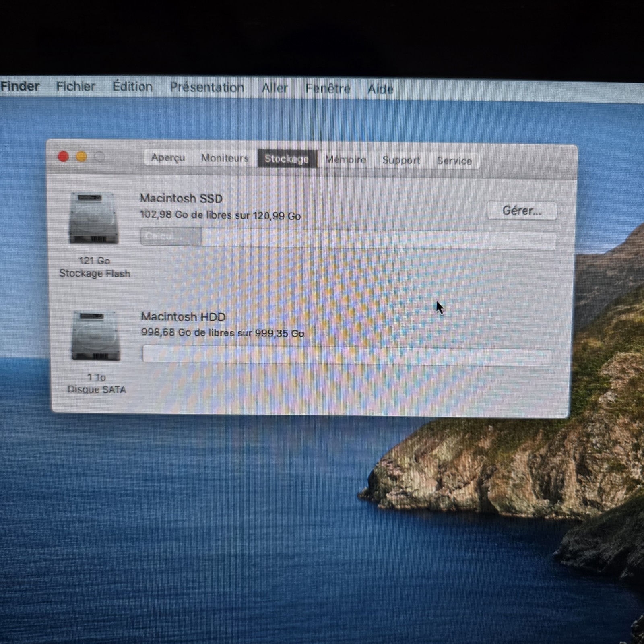Close the system information window
The image size is (644, 644).
[x=63, y=157]
